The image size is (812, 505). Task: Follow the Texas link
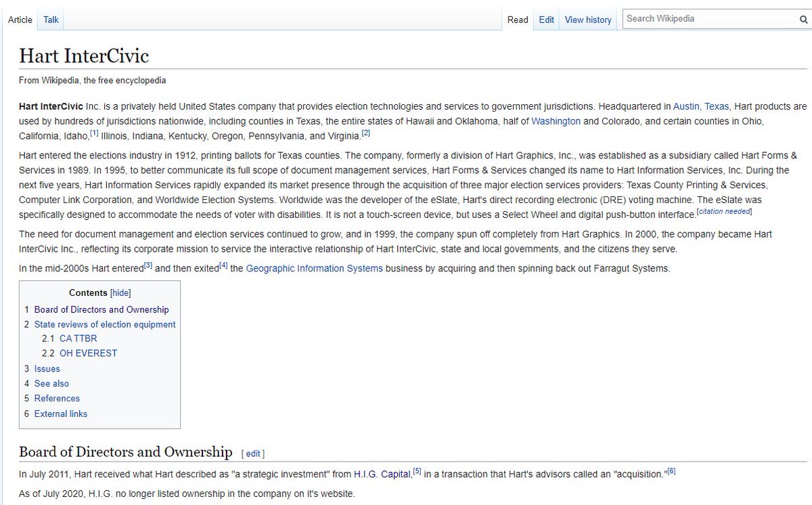click(717, 106)
